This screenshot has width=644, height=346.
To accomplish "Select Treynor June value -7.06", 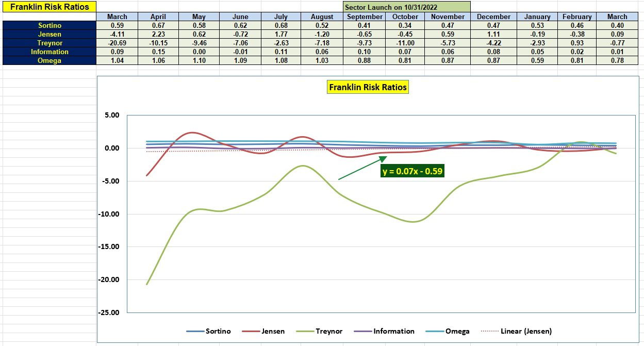I will (x=240, y=43).
